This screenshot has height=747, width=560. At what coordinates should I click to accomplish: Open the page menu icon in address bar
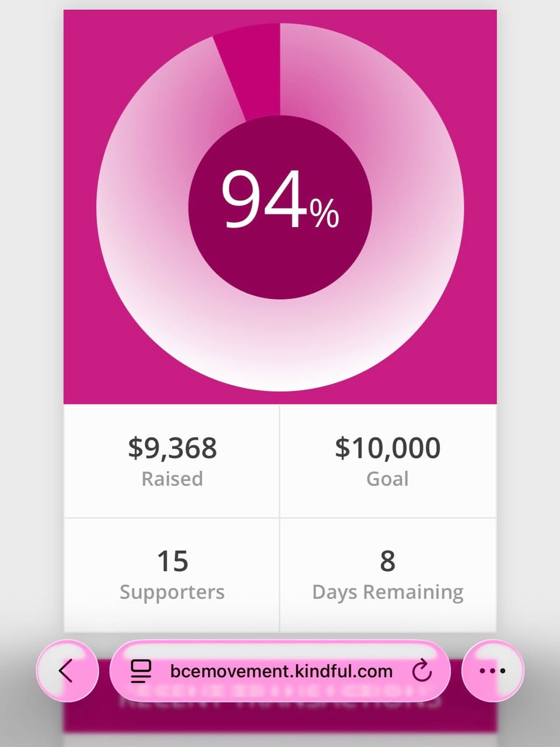(141, 671)
